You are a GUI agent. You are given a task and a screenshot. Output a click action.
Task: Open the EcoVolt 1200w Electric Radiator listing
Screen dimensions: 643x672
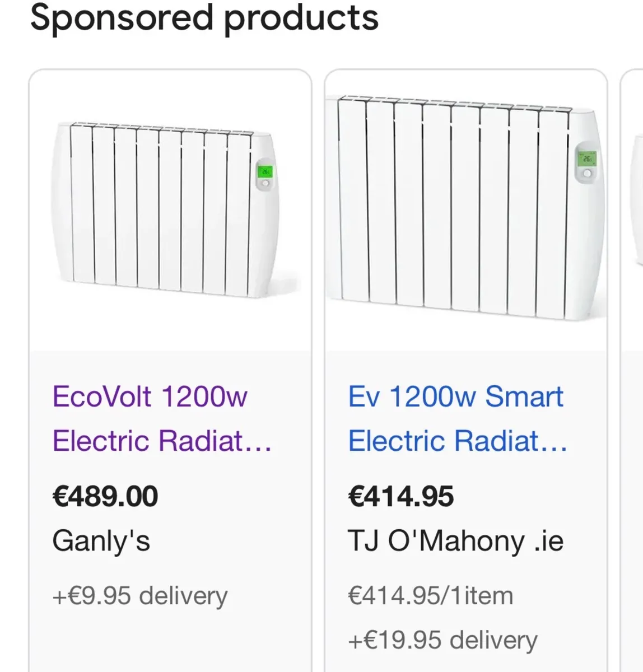pos(150,418)
